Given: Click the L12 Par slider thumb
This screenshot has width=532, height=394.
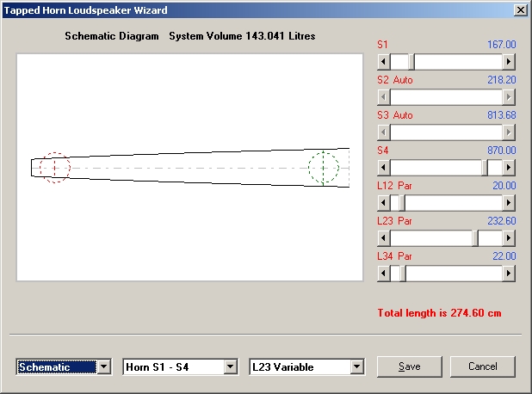Looking at the screenshot, I should click(x=402, y=203).
